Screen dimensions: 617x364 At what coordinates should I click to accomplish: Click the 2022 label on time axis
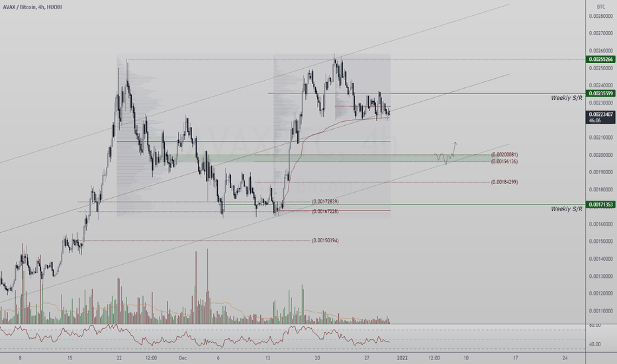402,358
